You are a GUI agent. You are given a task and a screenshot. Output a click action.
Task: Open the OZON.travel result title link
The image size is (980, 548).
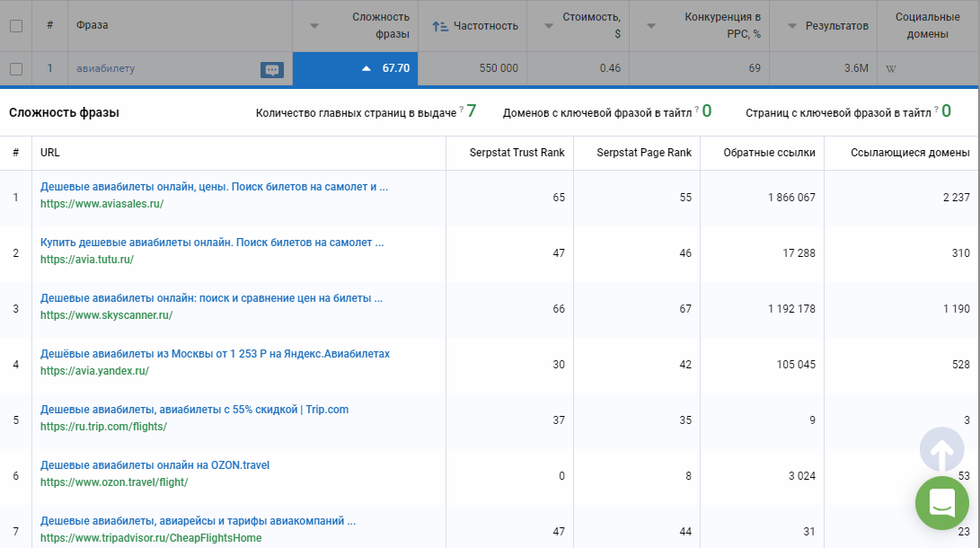click(x=155, y=464)
